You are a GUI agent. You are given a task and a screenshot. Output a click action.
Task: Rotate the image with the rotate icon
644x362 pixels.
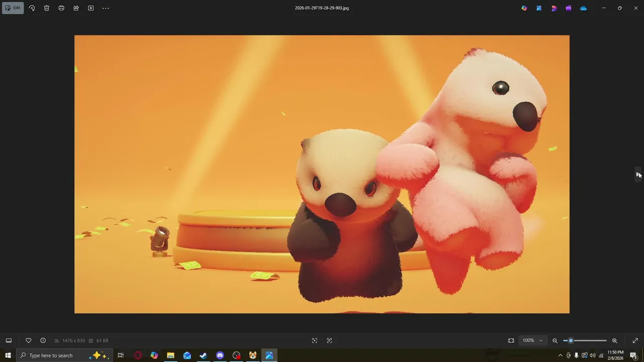(32, 8)
